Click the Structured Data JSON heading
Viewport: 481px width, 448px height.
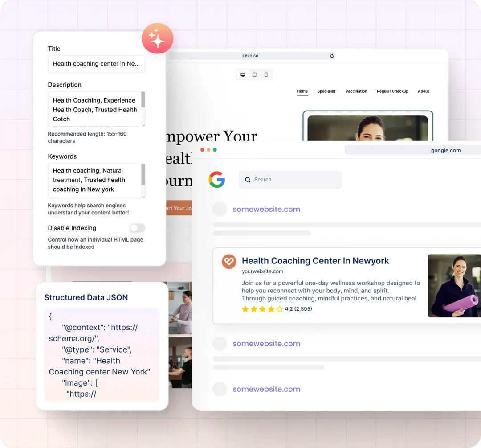(x=86, y=297)
